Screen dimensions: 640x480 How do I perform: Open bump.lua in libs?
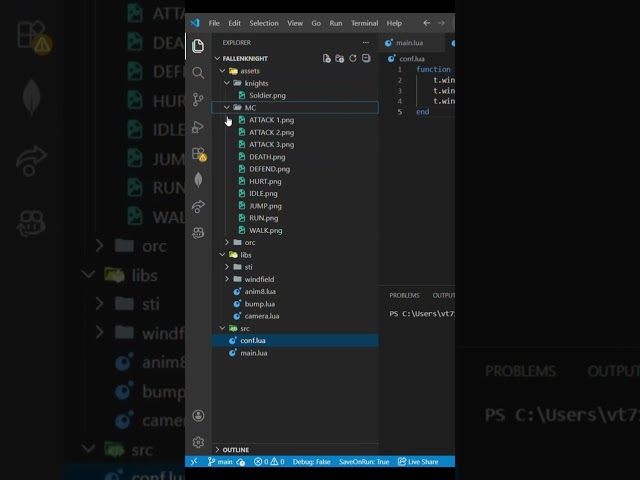[x=295, y=304]
